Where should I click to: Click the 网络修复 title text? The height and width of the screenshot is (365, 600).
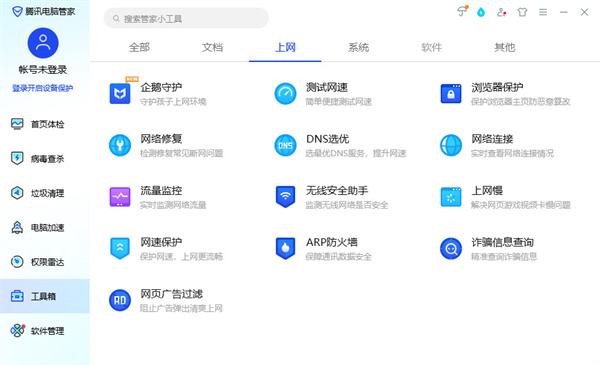(161, 139)
